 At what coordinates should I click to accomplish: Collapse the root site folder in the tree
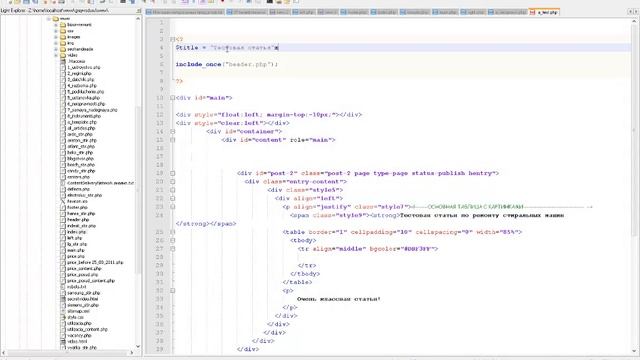point(49,19)
